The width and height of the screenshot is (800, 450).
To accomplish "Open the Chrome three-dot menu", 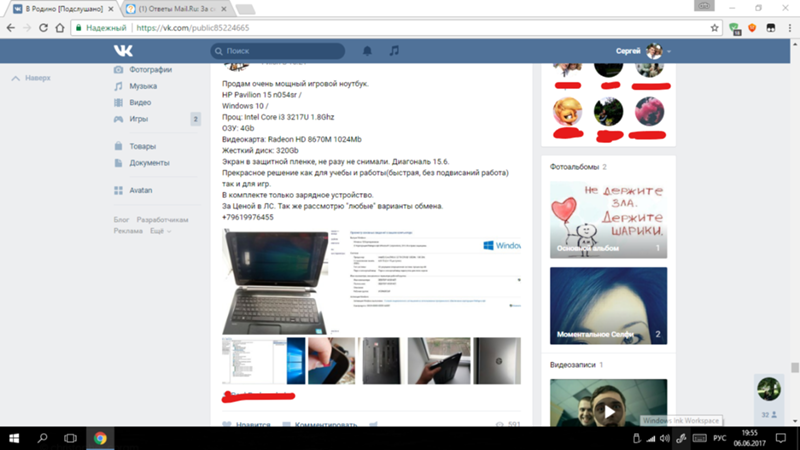I will click(790, 28).
